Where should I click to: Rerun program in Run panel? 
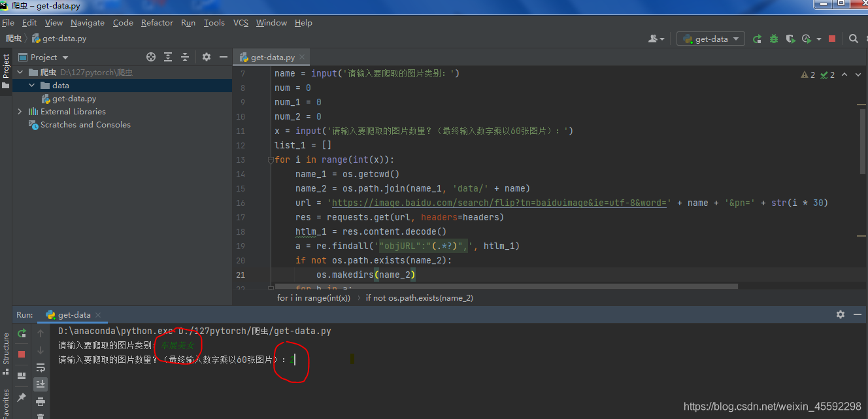click(22, 333)
